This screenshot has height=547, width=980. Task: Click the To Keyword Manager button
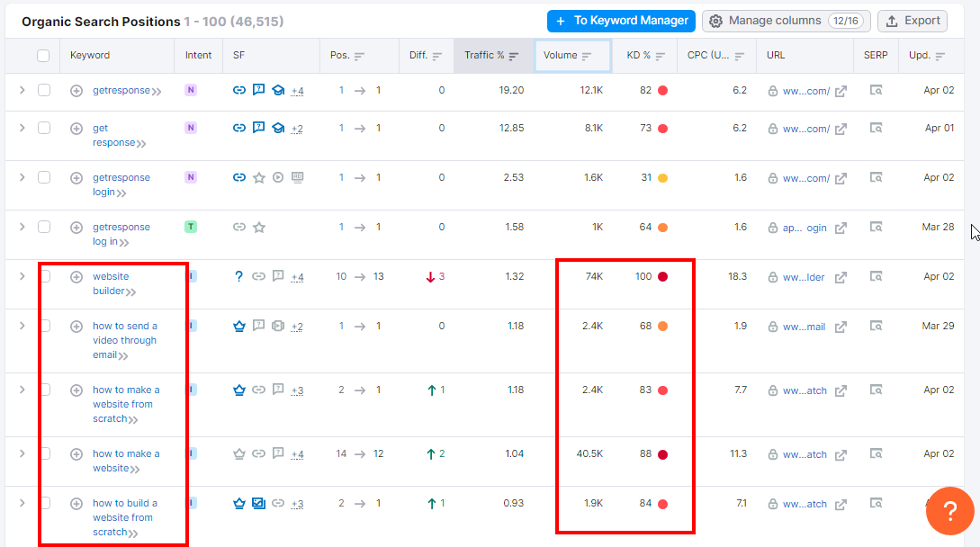tap(621, 21)
